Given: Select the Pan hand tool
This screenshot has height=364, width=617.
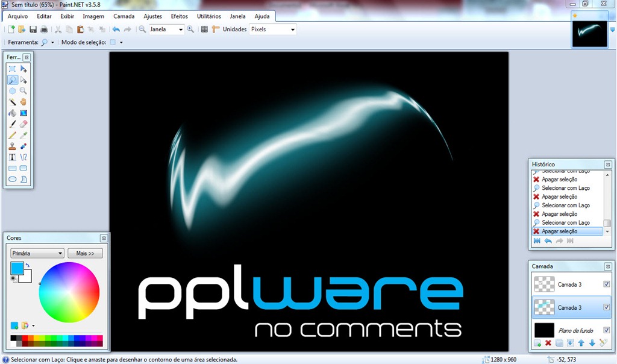Looking at the screenshot, I should click(x=23, y=102).
